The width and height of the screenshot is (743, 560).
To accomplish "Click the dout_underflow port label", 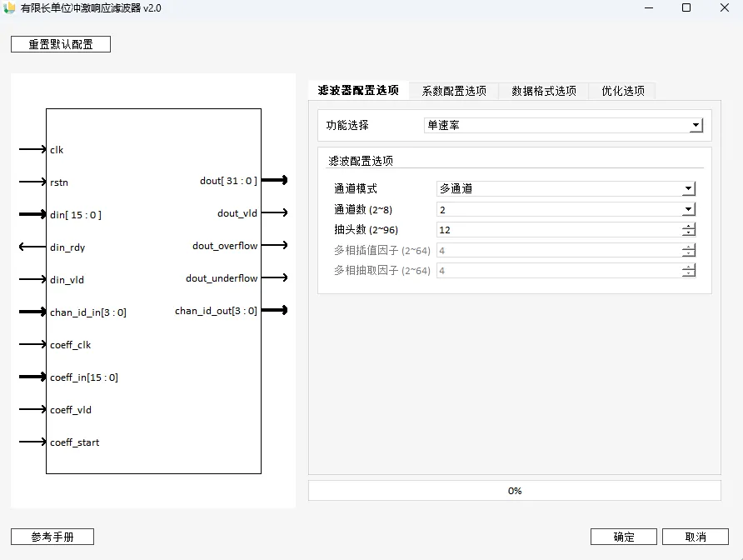I will click(x=222, y=278).
